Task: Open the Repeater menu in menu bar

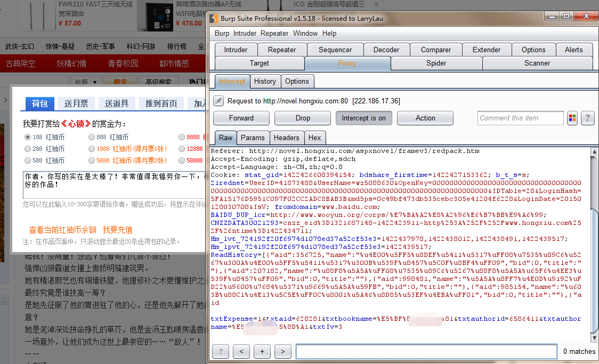Action: tap(274, 33)
